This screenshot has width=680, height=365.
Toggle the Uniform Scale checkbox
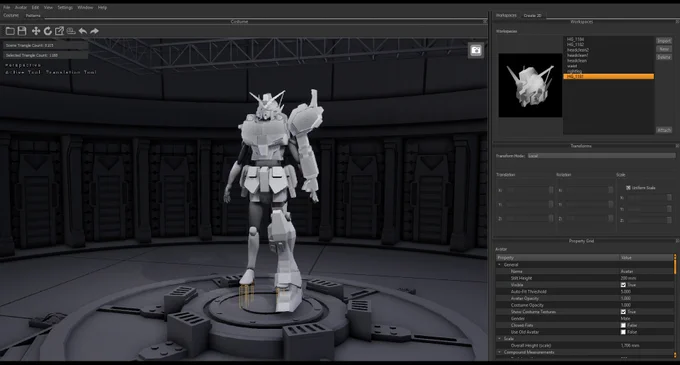[628, 188]
